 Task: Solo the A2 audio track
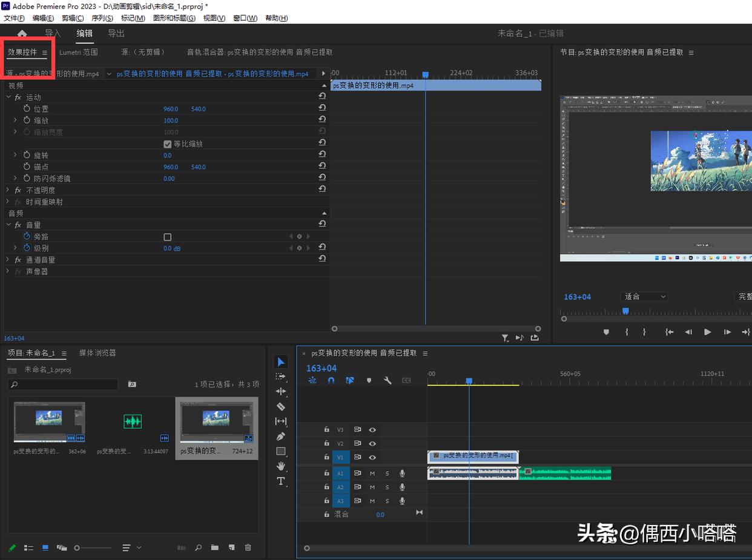388,487
